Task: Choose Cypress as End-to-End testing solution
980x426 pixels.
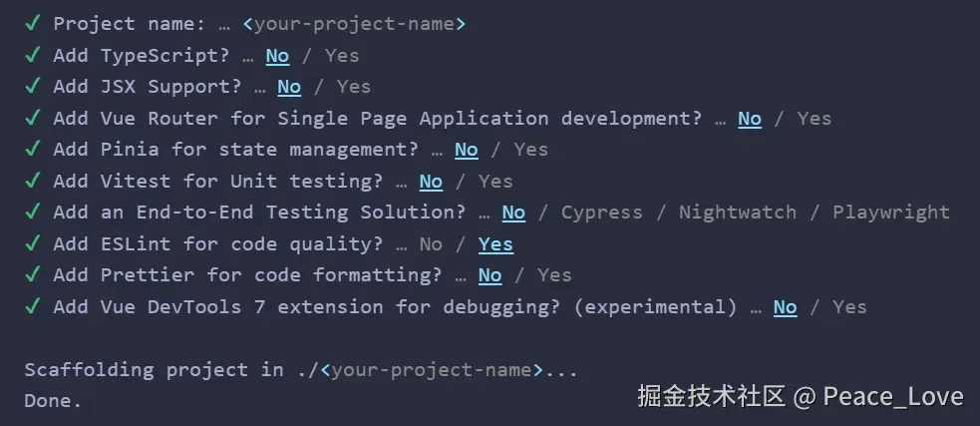Action: [x=601, y=213]
